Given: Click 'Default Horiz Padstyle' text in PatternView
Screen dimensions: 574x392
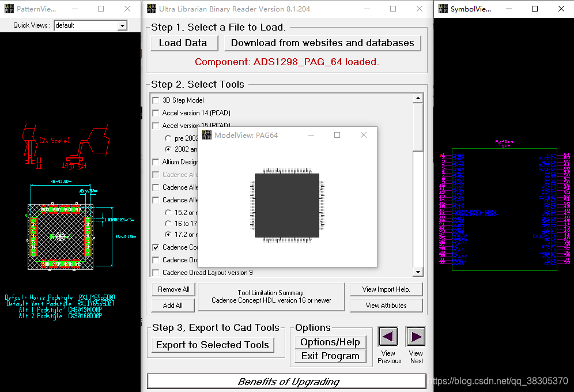Looking at the screenshot, I should (39, 297).
